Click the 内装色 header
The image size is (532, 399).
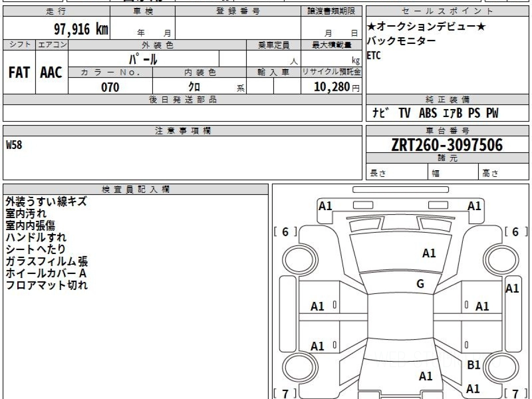point(199,73)
